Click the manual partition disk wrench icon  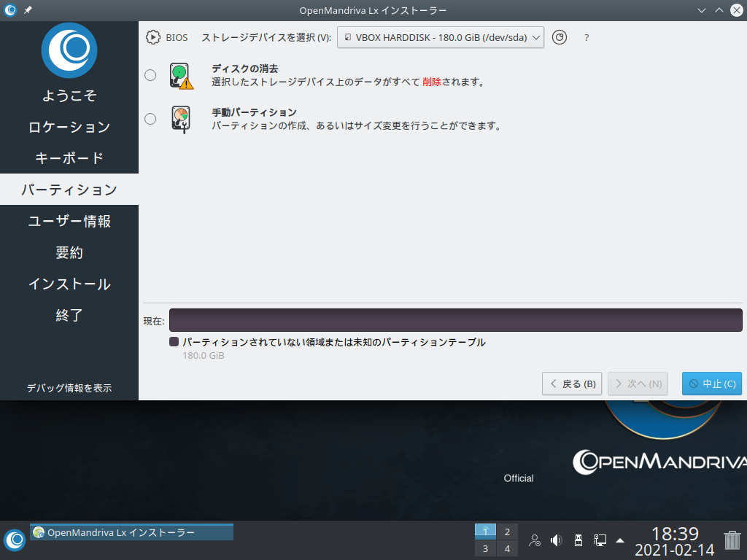coord(181,119)
